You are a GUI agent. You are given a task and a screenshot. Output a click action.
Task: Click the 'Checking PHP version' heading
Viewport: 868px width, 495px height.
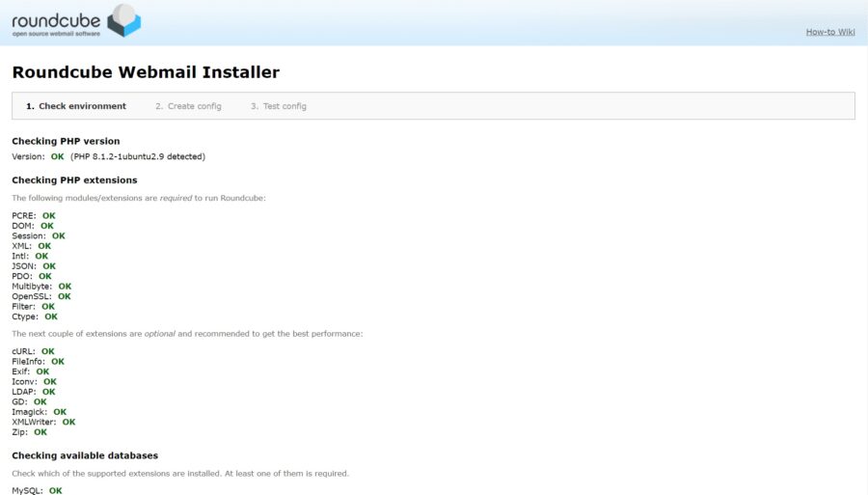point(66,141)
